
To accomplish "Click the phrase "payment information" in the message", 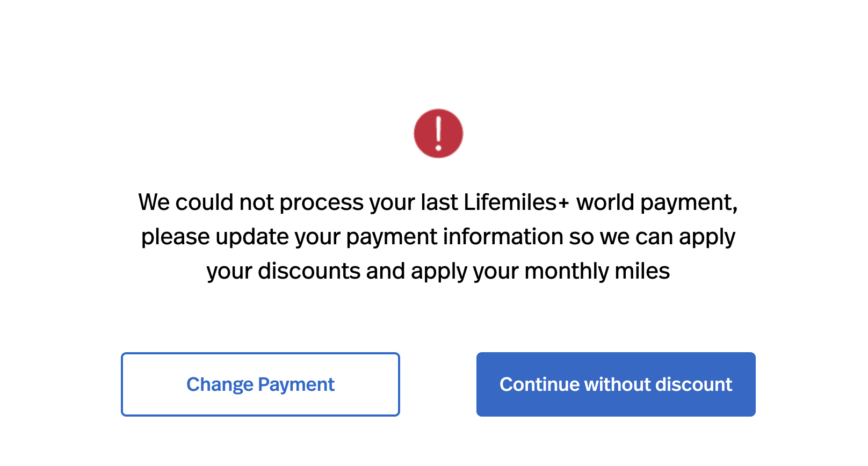I will point(454,237).
